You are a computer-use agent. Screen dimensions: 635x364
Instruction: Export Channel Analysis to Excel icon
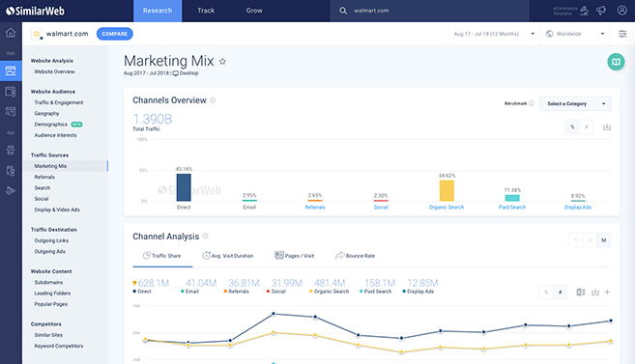[580, 292]
